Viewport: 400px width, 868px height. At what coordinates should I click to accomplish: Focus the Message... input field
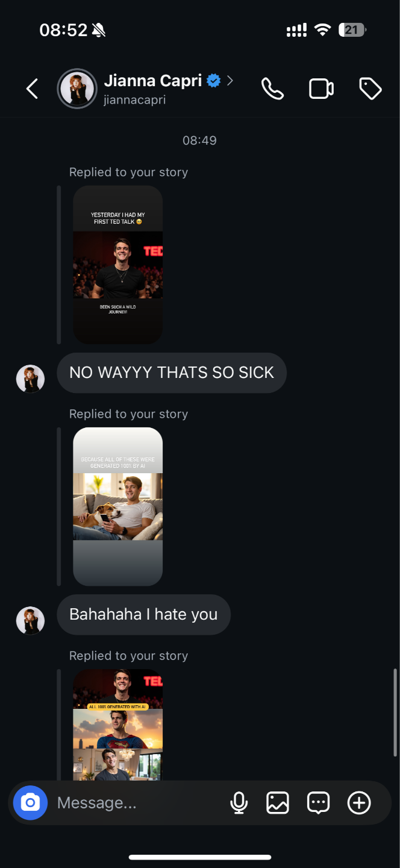(139, 803)
